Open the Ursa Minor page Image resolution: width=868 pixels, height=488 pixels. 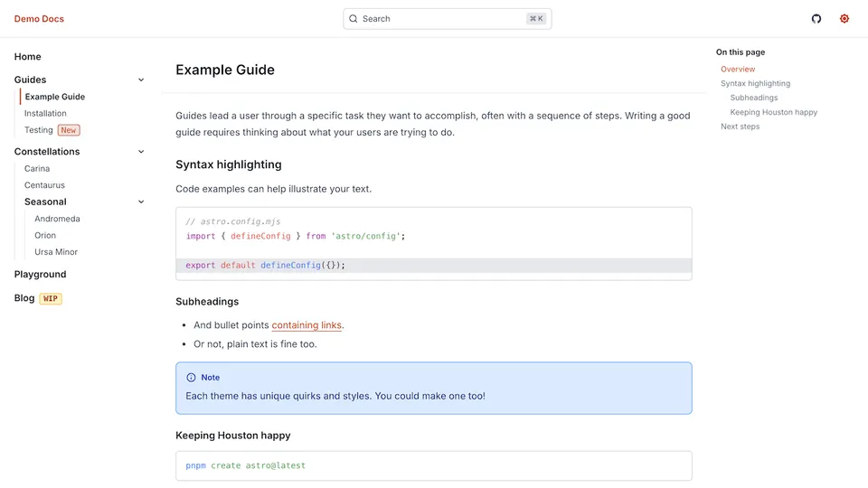(x=56, y=252)
